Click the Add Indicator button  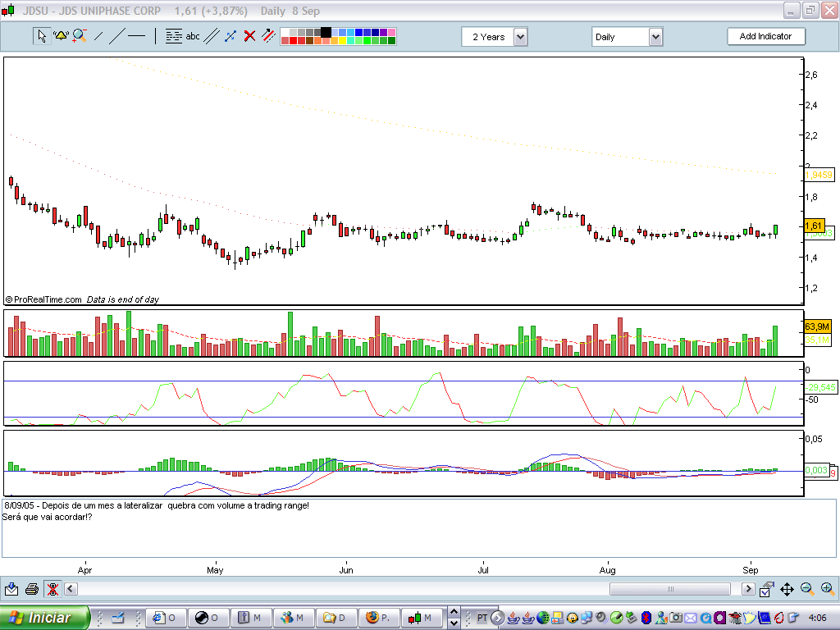point(765,36)
